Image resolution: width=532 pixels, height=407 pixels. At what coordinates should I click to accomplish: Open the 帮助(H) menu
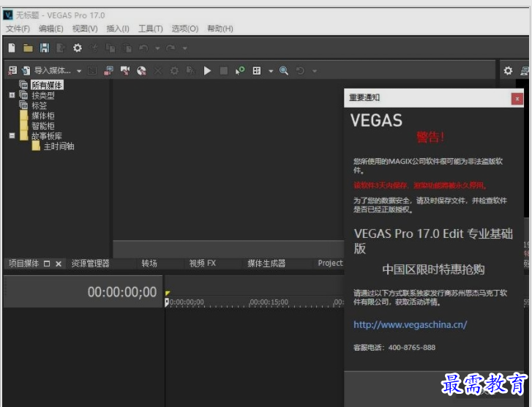click(x=220, y=29)
